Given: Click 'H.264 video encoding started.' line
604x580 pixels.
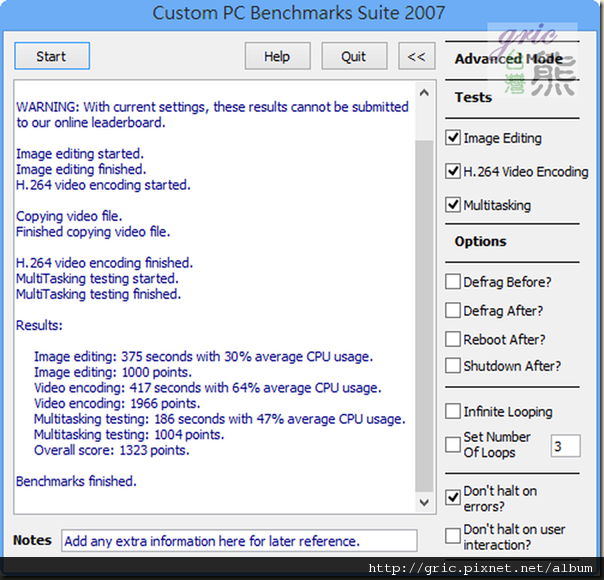Looking at the screenshot, I should coord(103,185).
